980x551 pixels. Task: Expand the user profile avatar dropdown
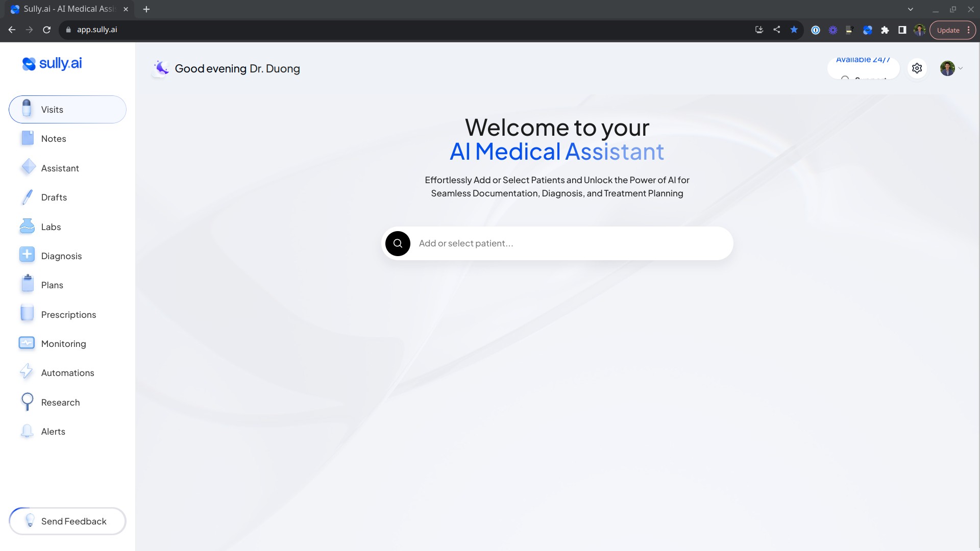(951, 68)
